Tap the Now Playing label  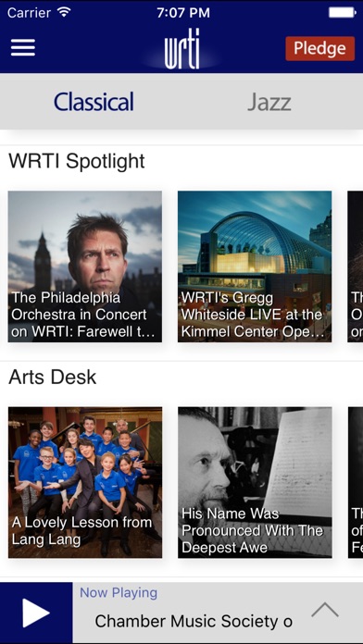click(119, 593)
